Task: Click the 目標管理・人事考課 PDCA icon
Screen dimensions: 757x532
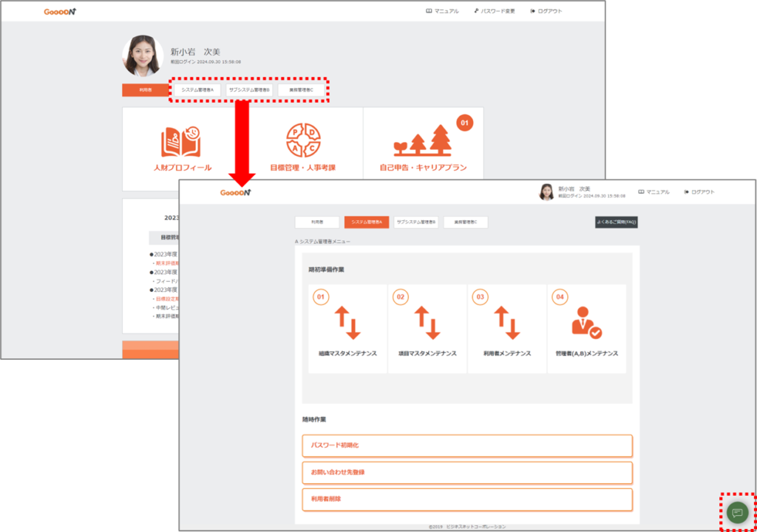Action: (303, 141)
